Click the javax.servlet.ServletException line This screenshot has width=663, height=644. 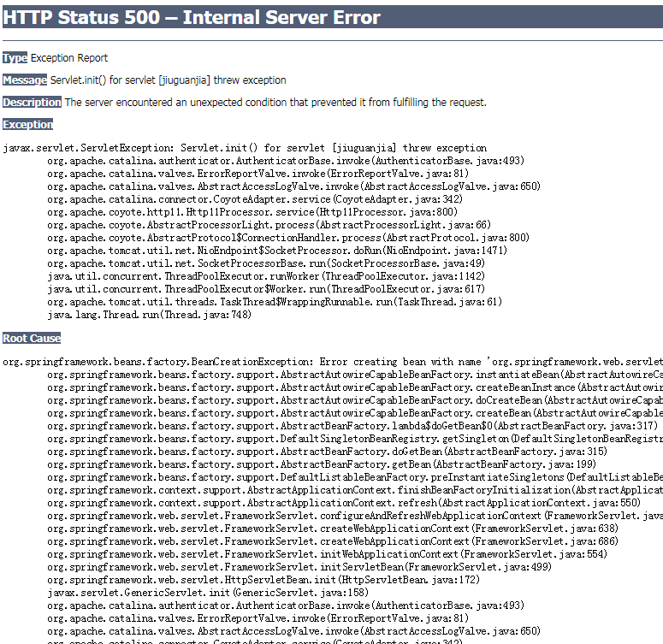click(245, 148)
